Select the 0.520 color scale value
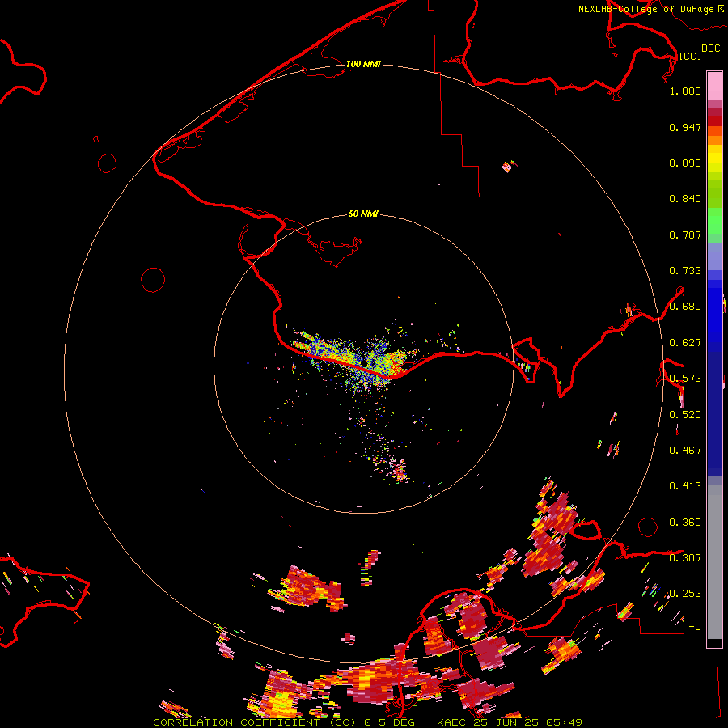The height and width of the screenshot is (728, 728). point(685,415)
